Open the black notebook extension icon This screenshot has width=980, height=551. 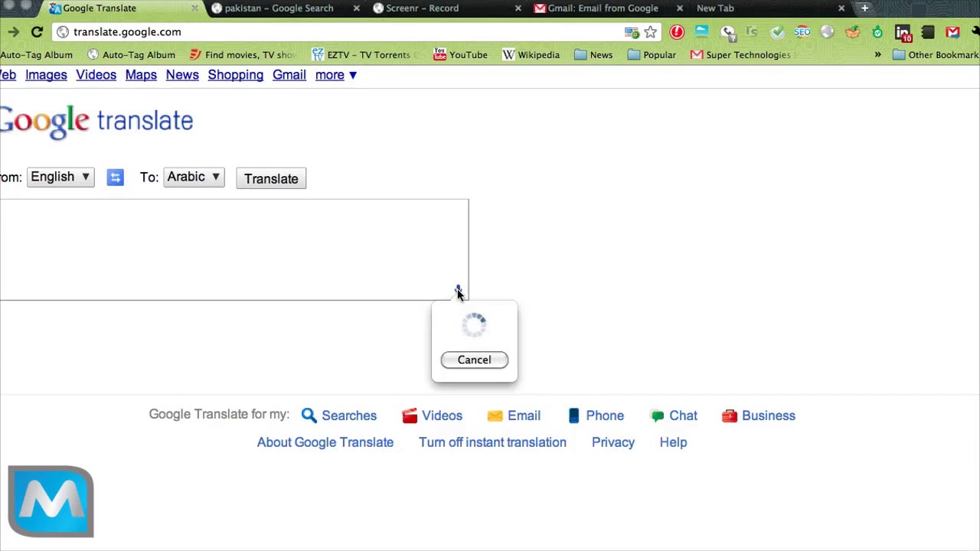[928, 32]
